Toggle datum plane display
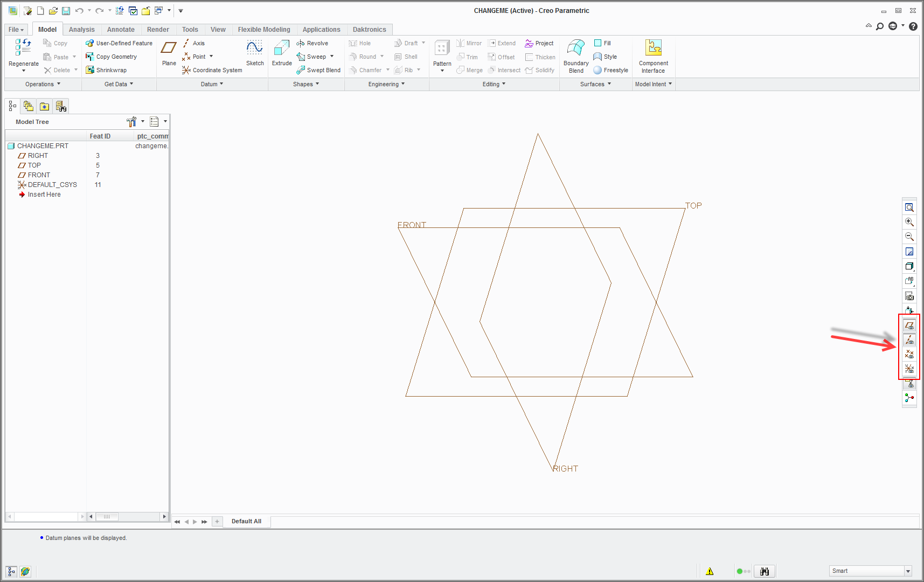924x582 pixels. point(909,325)
